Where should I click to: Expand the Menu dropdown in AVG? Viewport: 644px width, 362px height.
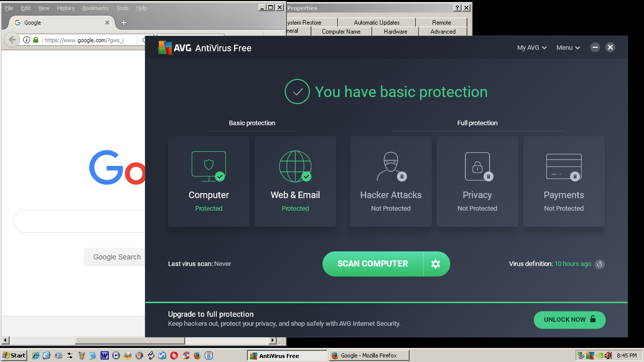pyautogui.click(x=568, y=48)
